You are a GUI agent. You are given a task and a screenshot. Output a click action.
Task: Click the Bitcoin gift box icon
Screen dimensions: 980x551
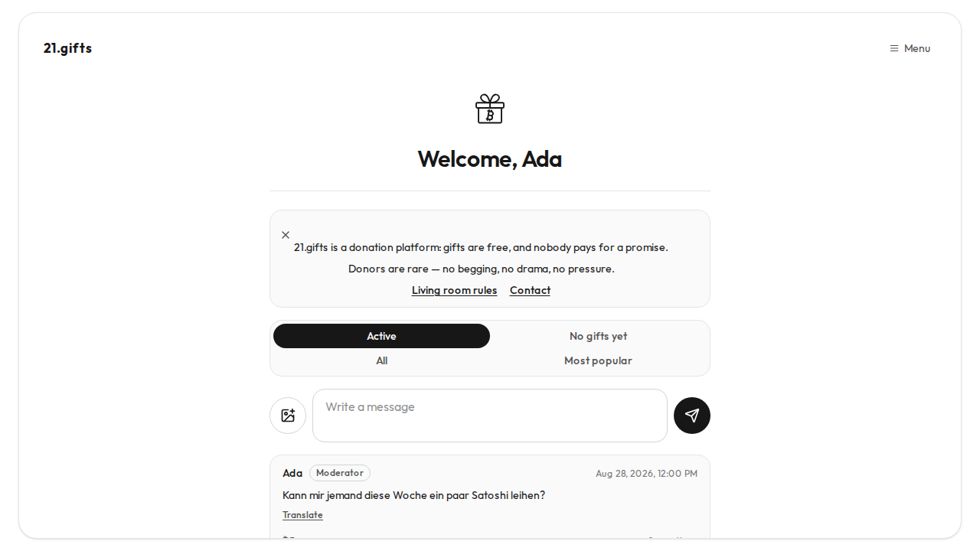pyautogui.click(x=490, y=109)
